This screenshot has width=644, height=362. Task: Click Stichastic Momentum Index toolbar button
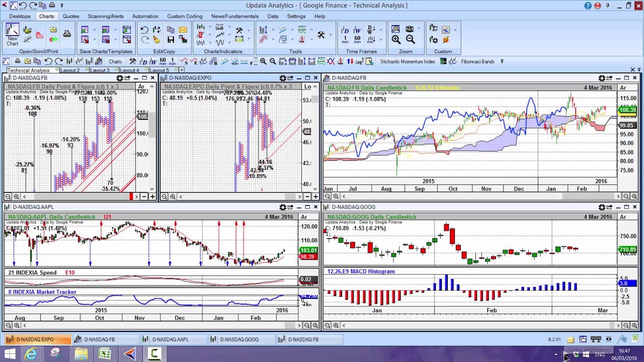click(x=408, y=61)
